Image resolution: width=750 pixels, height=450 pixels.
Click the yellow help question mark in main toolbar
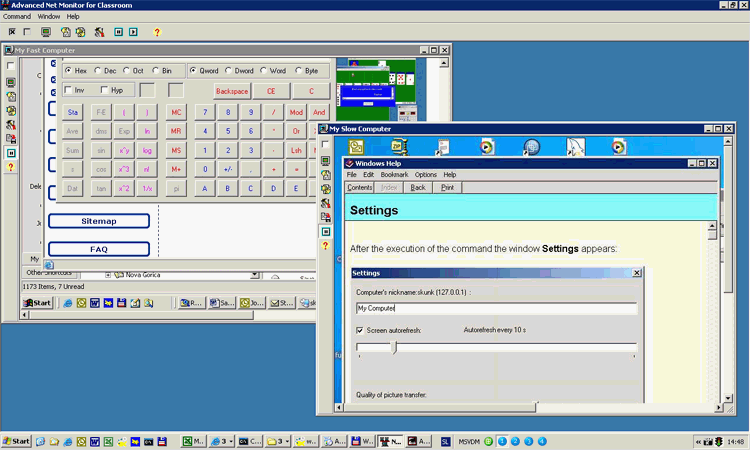[156, 32]
